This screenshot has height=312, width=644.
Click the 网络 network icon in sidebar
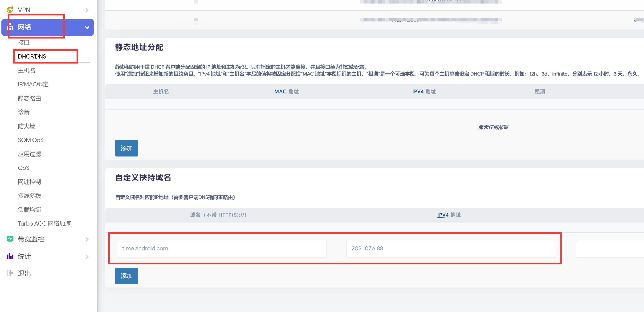tap(10, 27)
